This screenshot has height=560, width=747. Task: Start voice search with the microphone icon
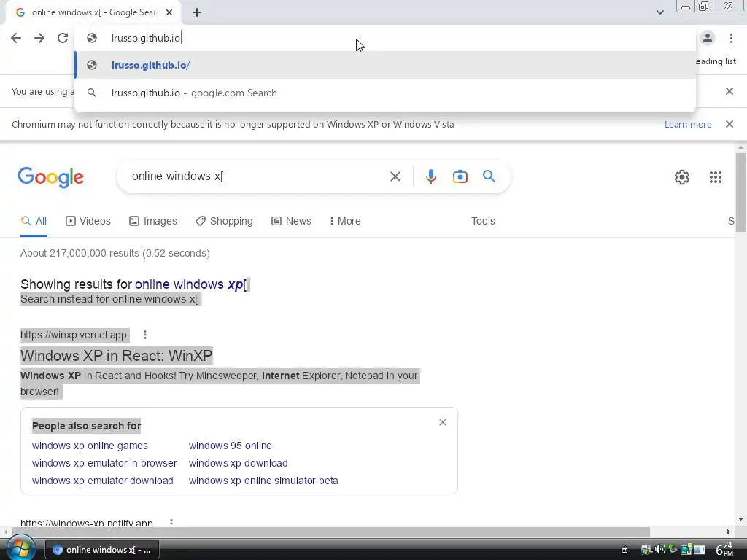tap(430, 176)
